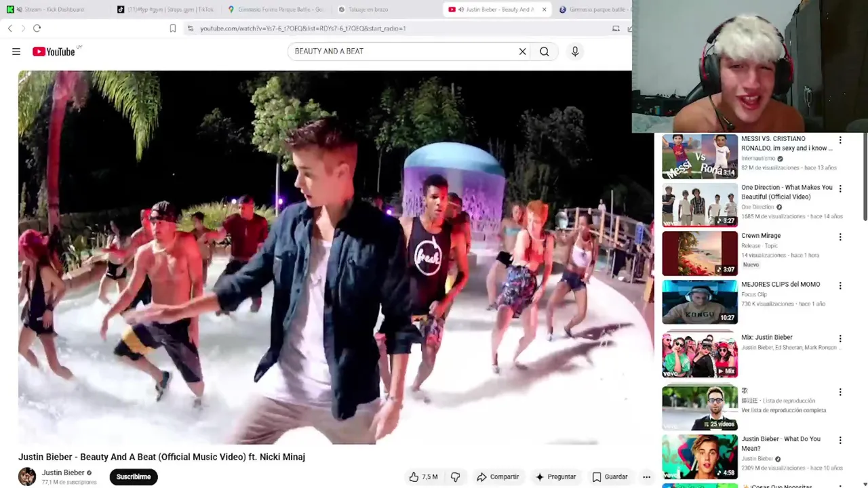Image resolution: width=868 pixels, height=488 pixels.
Task: Open MEJORES CLIPS del MOMO thumbnail
Action: point(700,302)
